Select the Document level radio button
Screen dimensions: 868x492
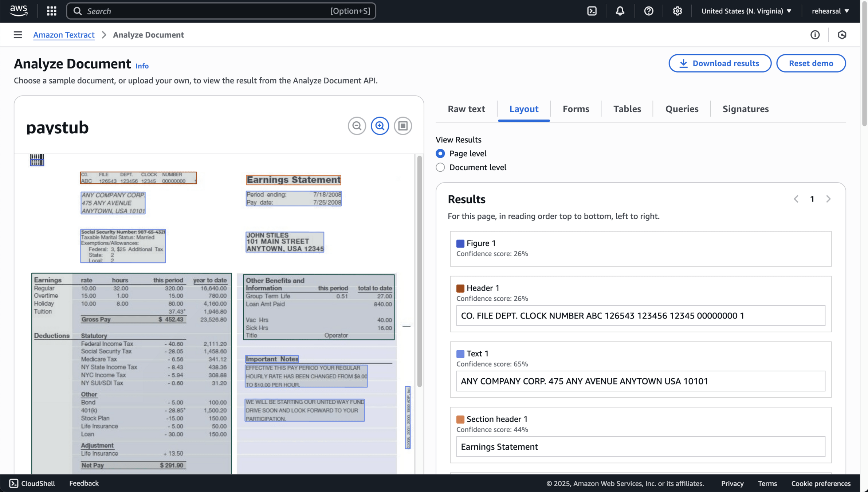440,167
